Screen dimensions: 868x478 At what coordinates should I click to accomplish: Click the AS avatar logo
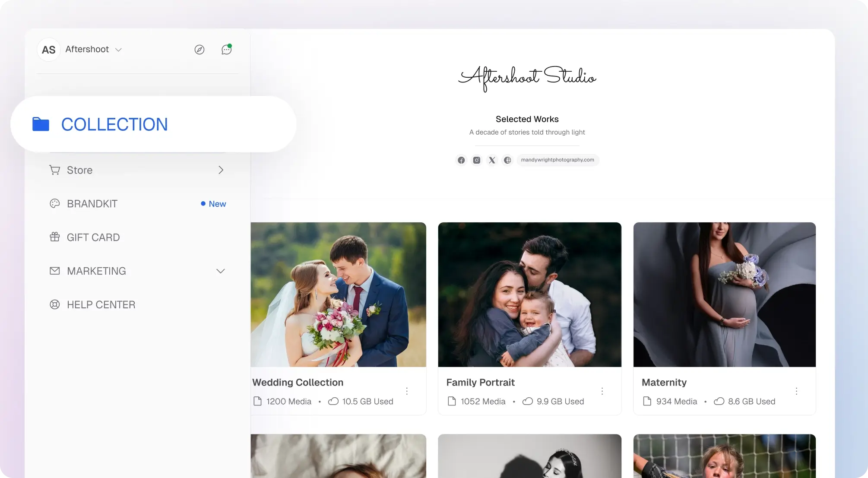pyautogui.click(x=49, y=50)
